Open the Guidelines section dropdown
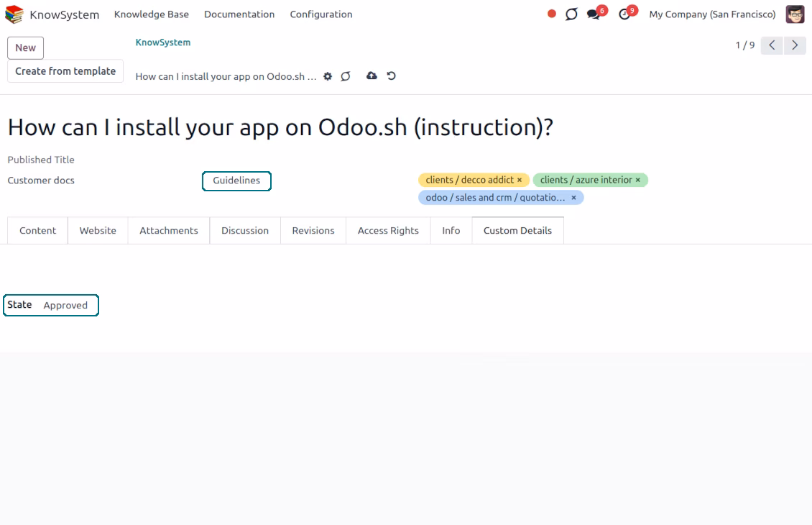This screenshot has height=525, width=812. coord(236,181)
